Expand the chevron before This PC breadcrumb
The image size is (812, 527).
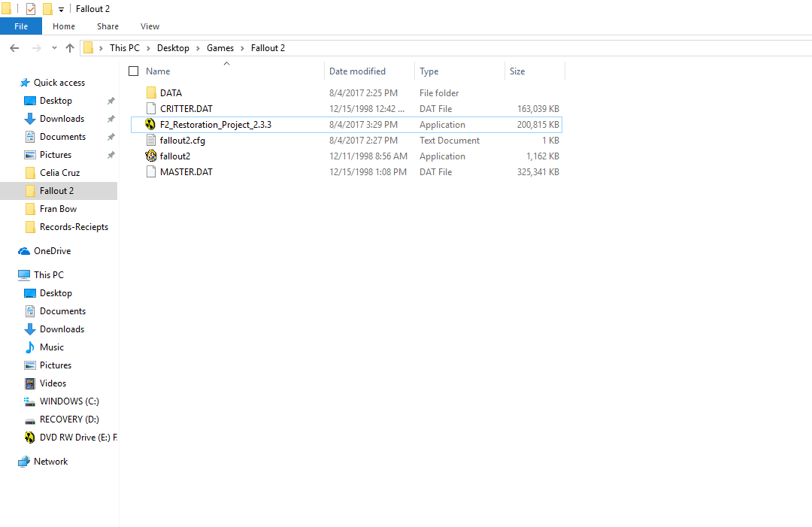(x=101, y=48)
